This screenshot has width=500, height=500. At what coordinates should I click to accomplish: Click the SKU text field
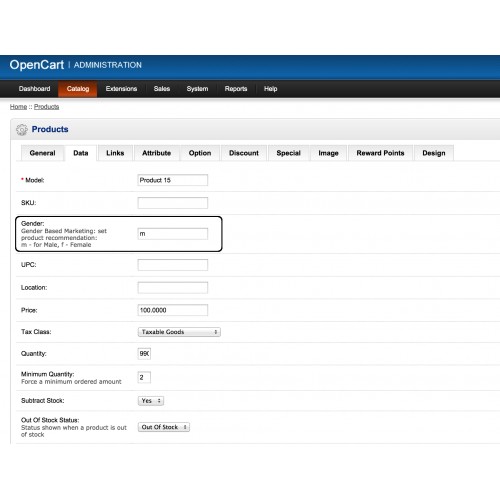point(173,203)
